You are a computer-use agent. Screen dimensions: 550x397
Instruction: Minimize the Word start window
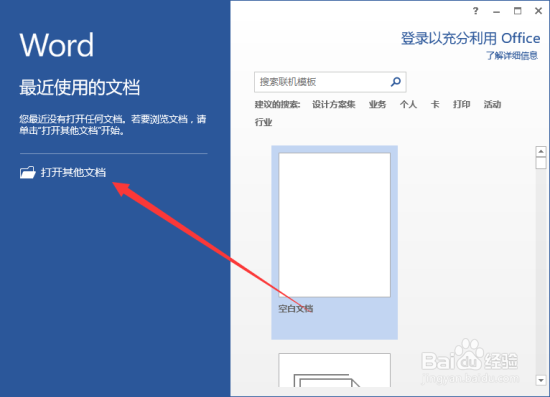click(x=496, y=12)
